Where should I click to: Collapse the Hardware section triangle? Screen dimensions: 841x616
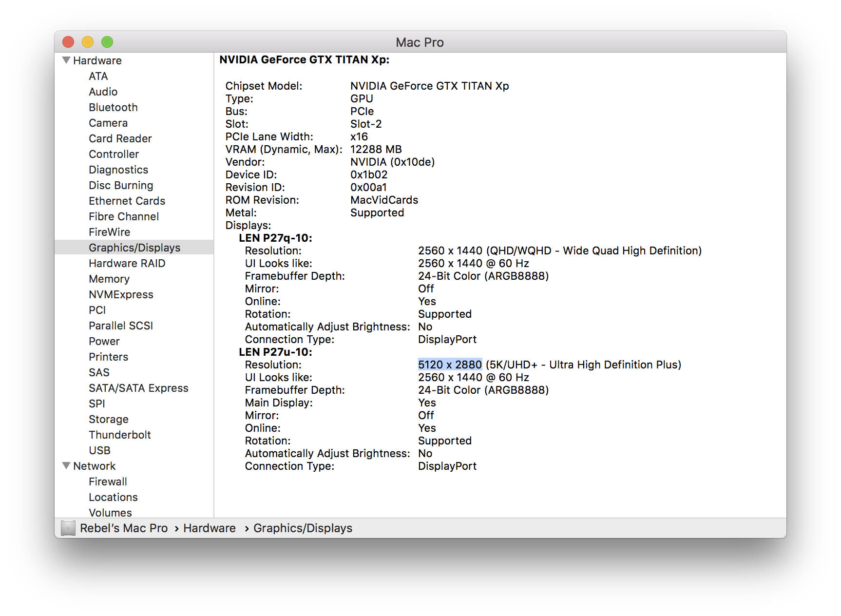pyautogui.click(x=66, y=60)
